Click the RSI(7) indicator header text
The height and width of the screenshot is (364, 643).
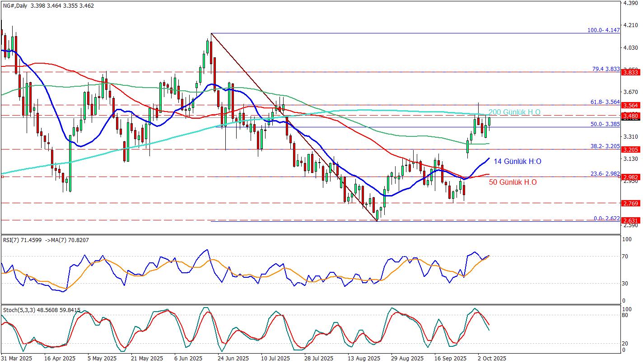(x=46, y=240)
